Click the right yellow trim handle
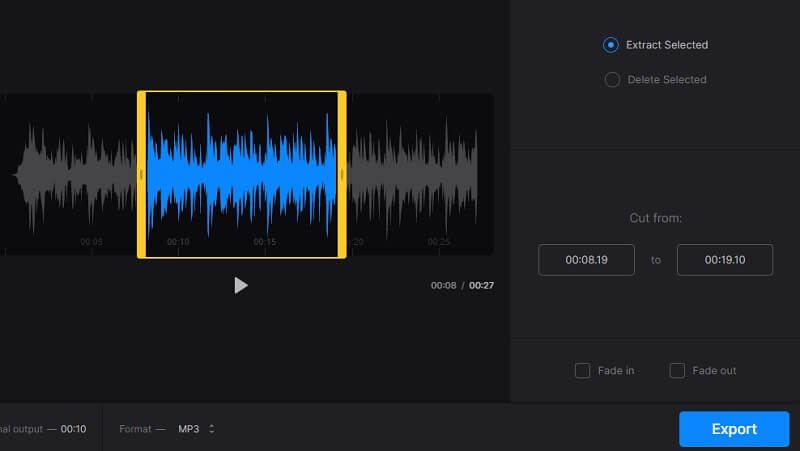This screenshot has width=800, height=451. pyautogui.click(x=342, y=175)
